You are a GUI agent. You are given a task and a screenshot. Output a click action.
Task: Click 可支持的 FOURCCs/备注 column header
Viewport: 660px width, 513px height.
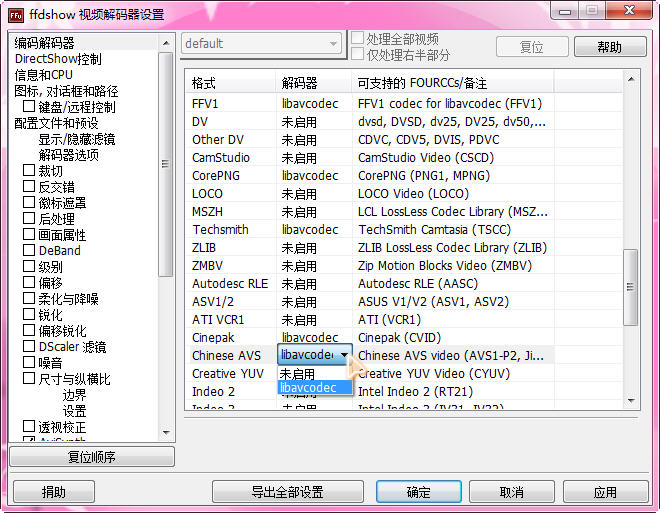(453, 83)
